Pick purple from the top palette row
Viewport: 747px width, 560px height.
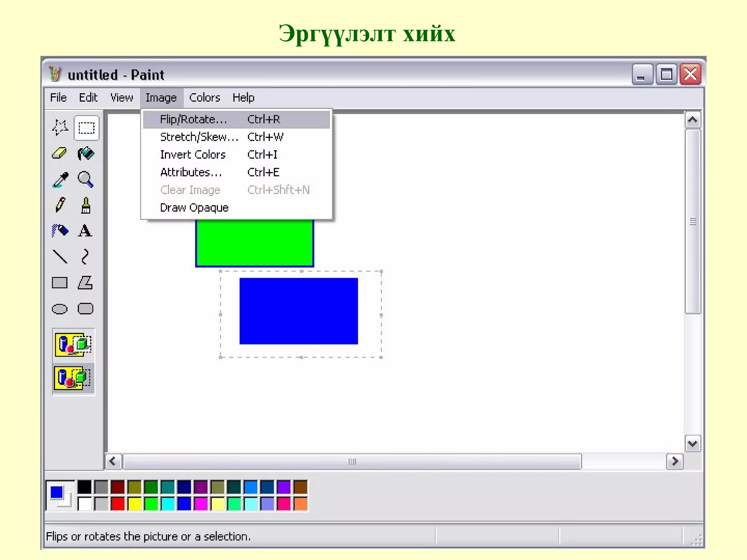tap(201, 487)
